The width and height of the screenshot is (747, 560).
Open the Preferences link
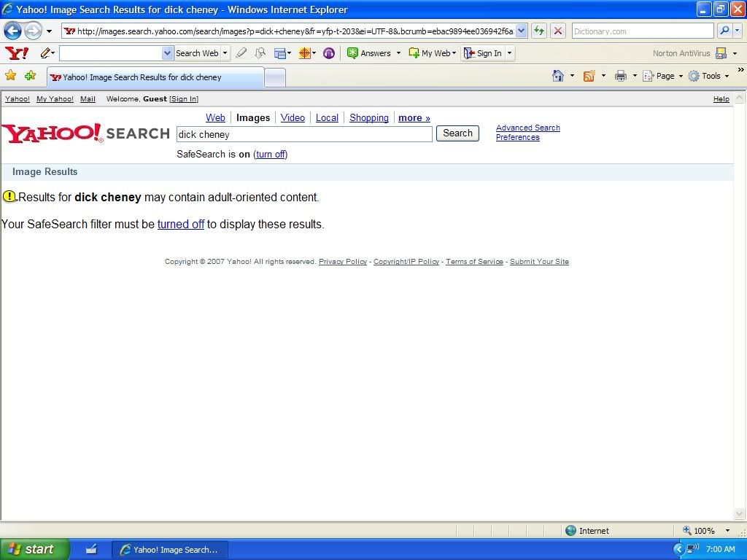(x=518, y=137)
